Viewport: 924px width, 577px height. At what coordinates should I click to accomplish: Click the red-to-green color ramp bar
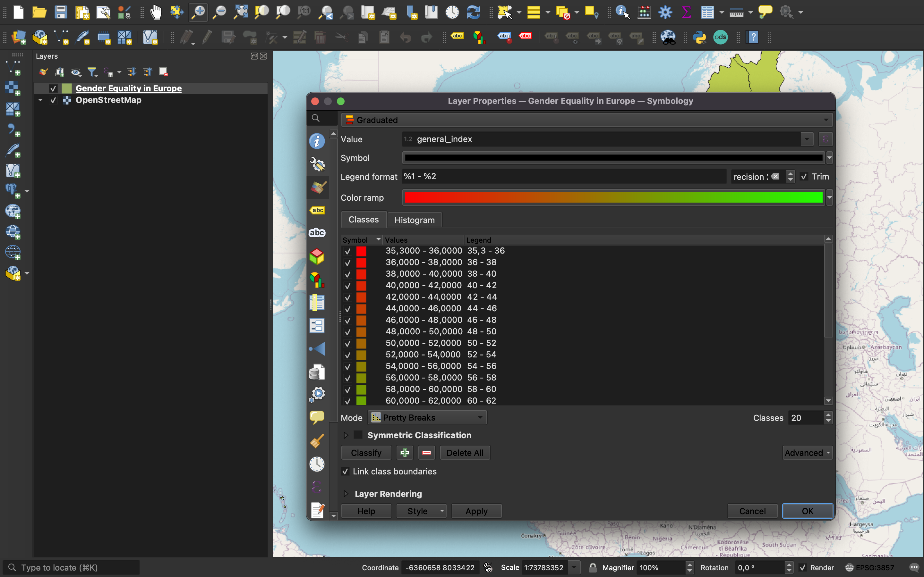pyautogui.click(x=613, y=198)
